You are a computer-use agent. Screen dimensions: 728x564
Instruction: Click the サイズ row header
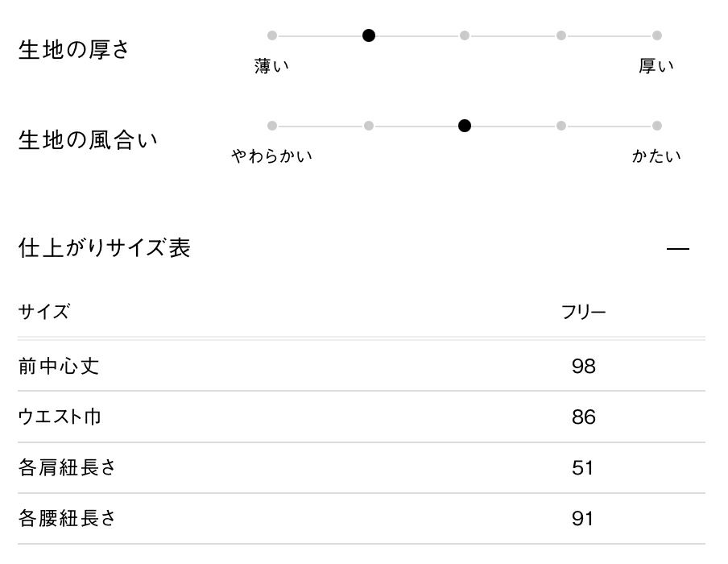43,313
